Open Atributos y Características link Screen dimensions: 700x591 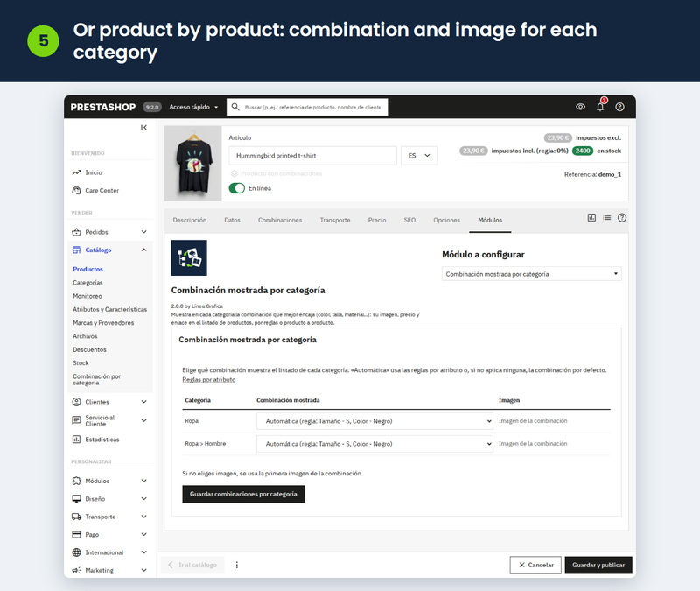pyautogui.click(x=110, y=309)
